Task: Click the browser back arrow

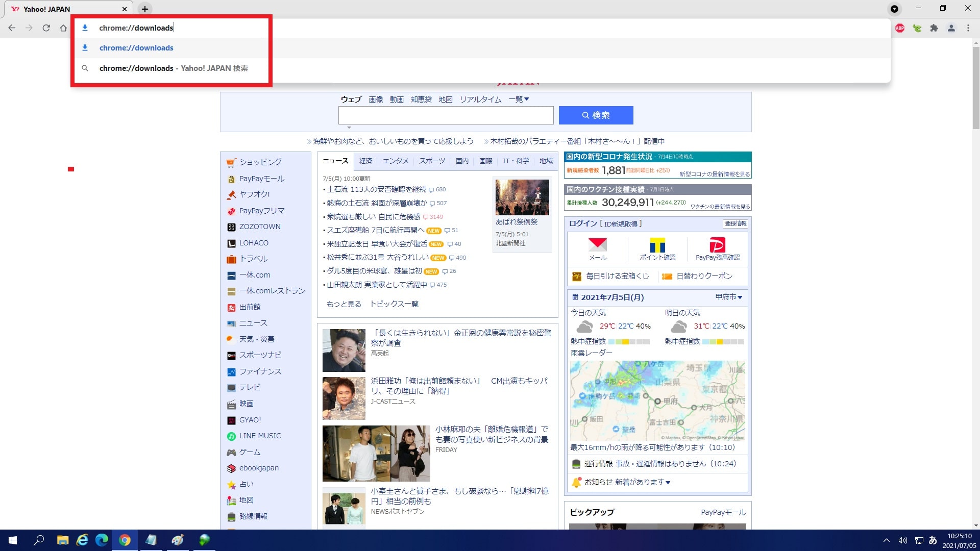Action: tap(12, 28)
